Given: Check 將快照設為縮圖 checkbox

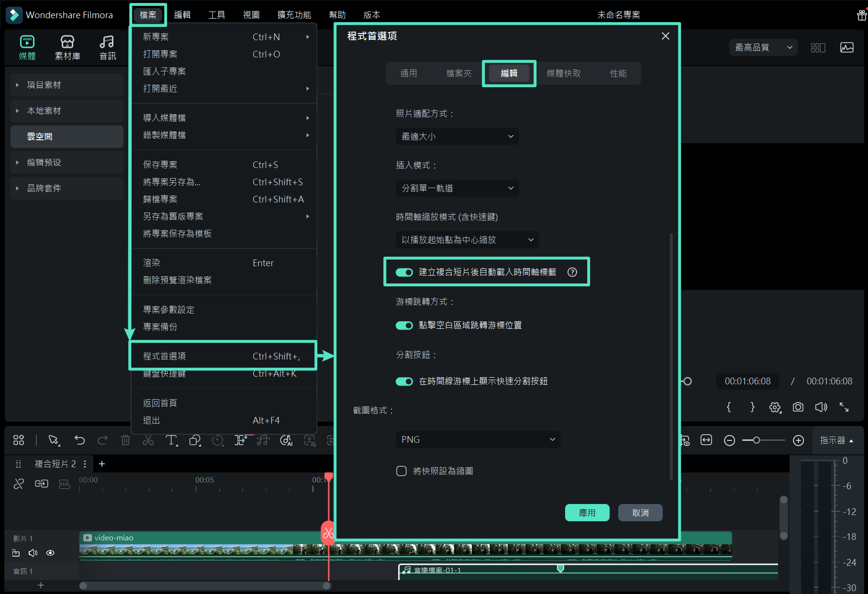Looking at the screenshot, I should [401, 471].
